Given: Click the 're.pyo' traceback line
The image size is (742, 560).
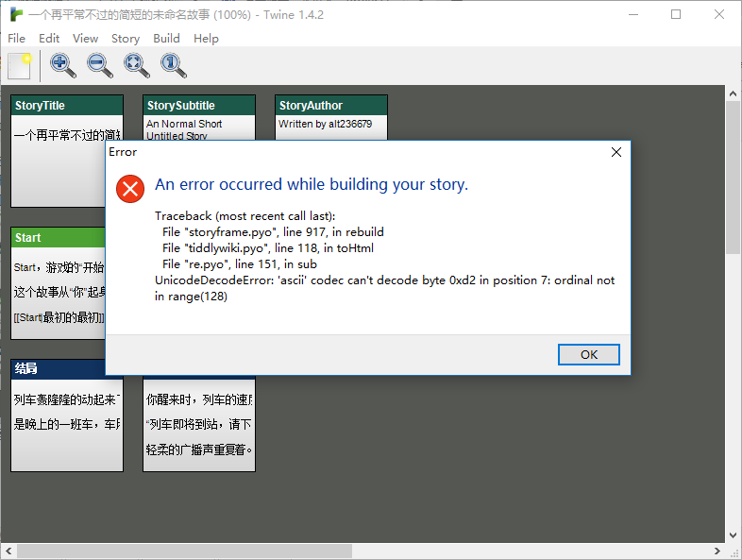Looking at the screenshot, I should pos(240,264).
